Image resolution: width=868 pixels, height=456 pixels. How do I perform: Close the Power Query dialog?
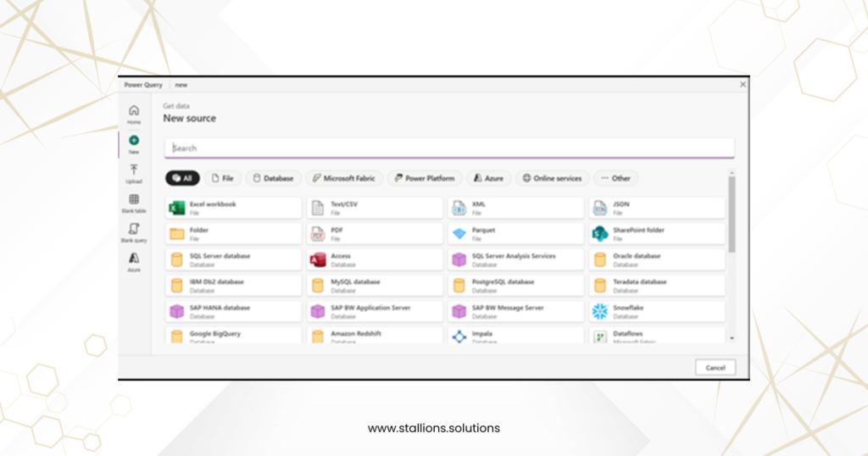743,85
